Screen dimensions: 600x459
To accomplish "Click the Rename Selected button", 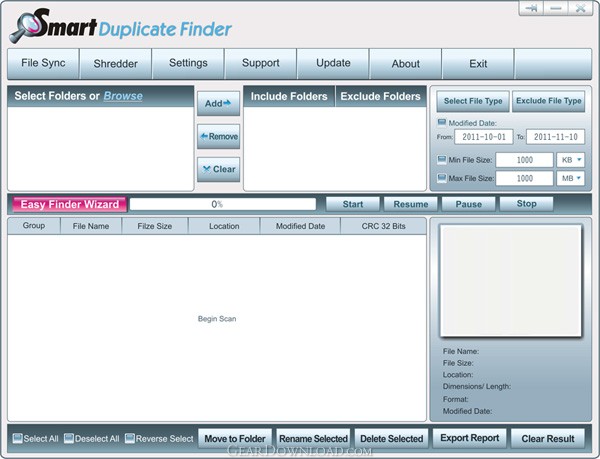I will [x=313, y=439].
